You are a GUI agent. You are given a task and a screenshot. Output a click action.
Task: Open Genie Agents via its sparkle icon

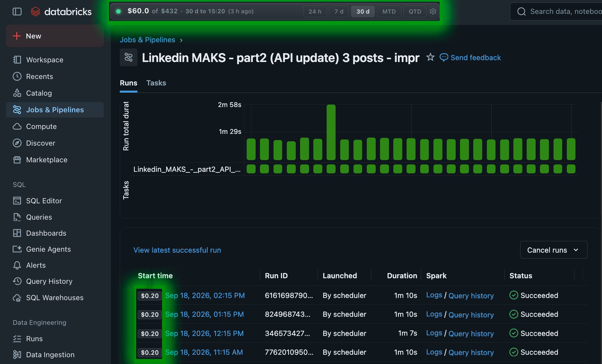17,249
